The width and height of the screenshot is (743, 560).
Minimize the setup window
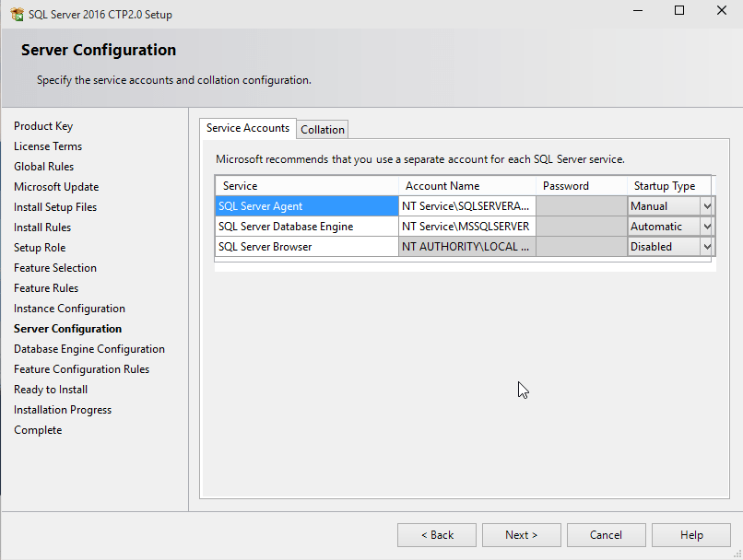(x=638, y=10)
